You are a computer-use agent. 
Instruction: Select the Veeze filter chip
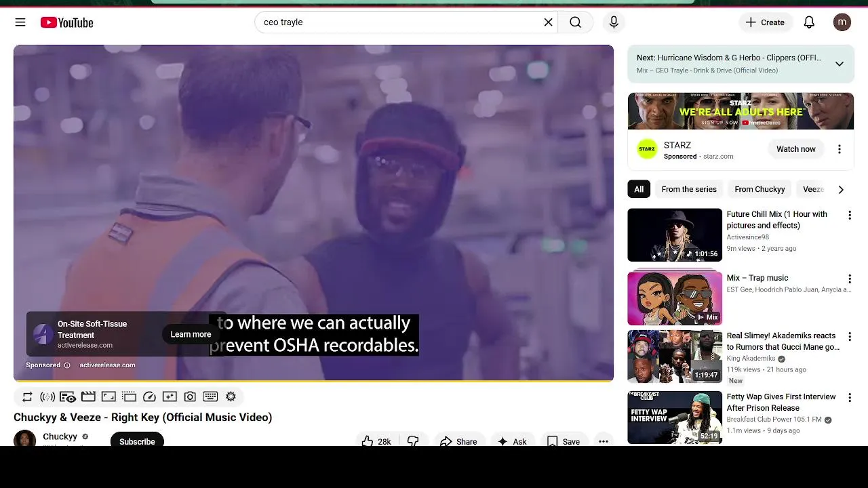pos(812,189)
